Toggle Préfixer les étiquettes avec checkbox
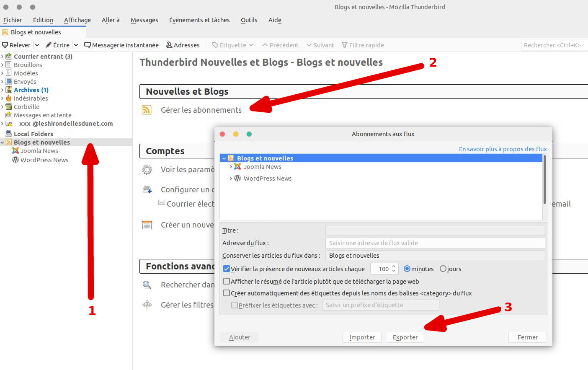The image size is (588, 370). pyautogui.click(x=235, y=305)
